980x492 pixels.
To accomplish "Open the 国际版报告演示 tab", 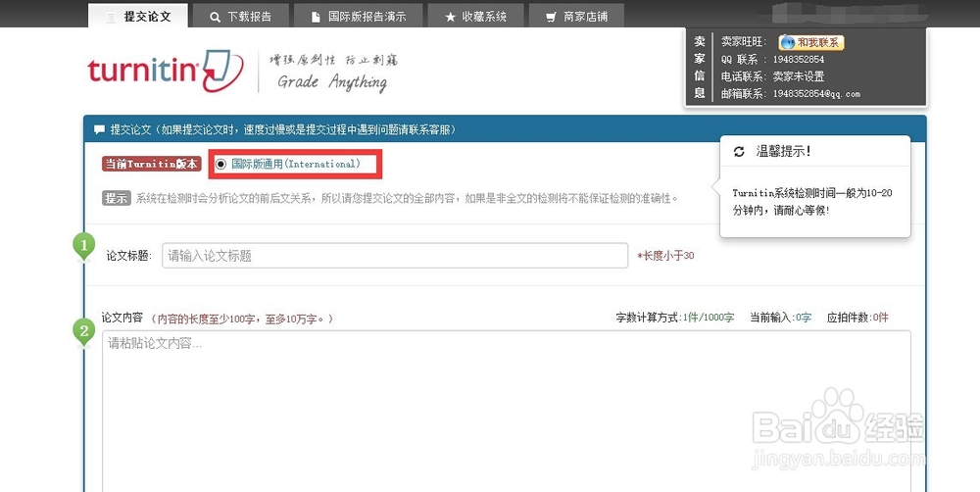I will click(358, 16).
